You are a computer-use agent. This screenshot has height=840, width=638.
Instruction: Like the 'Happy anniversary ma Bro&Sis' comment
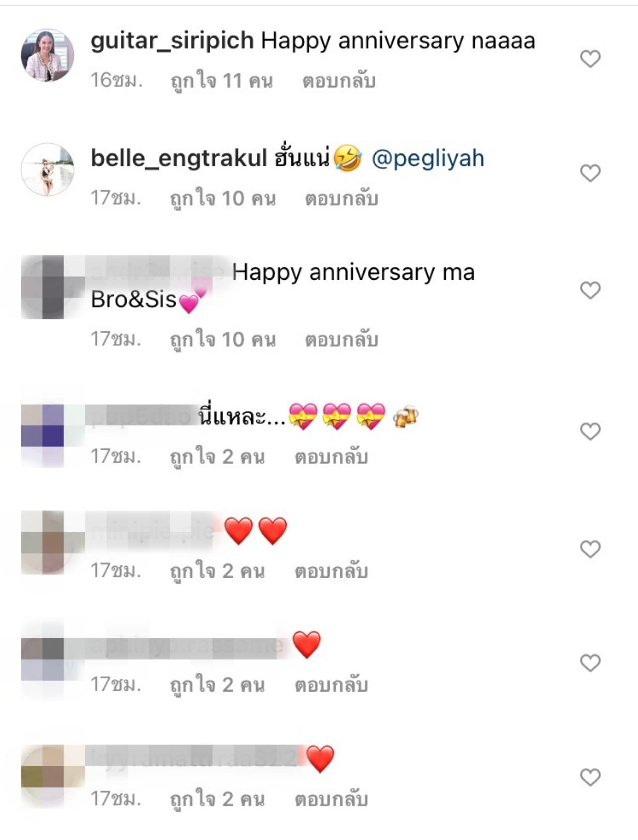590,290
